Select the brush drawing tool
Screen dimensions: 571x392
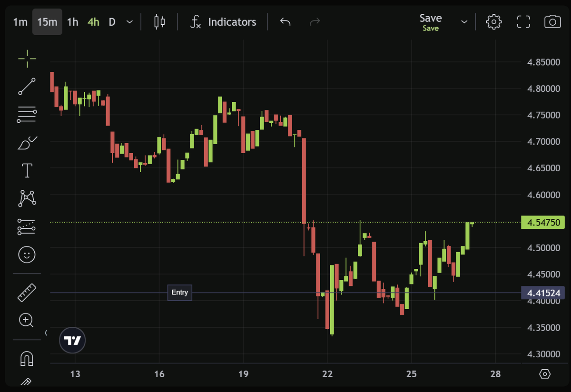pyautogui.click(x=27, y=142)
